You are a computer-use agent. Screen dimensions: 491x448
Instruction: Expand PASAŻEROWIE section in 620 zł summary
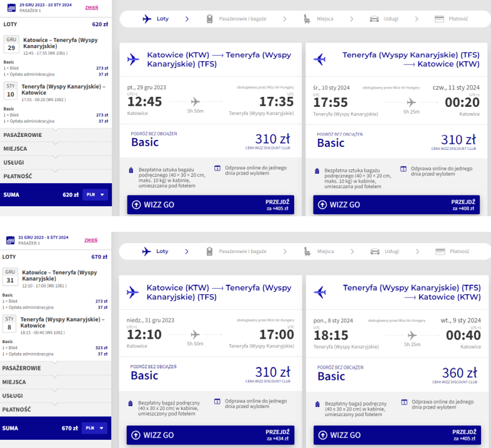56,135
